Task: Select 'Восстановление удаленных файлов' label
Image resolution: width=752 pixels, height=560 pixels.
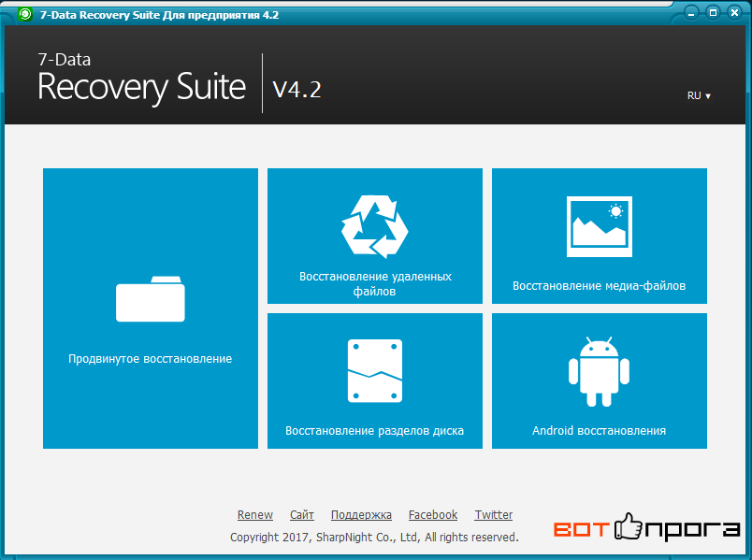Action: coord(375,283)
